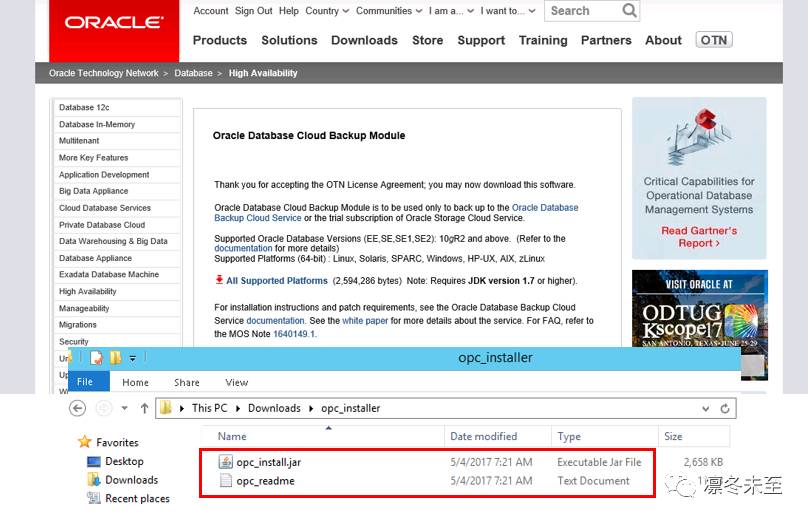808x520 pixels.
Task: Click Oracle Technology Network breadcrumb
Action: (x=104, y=73)
